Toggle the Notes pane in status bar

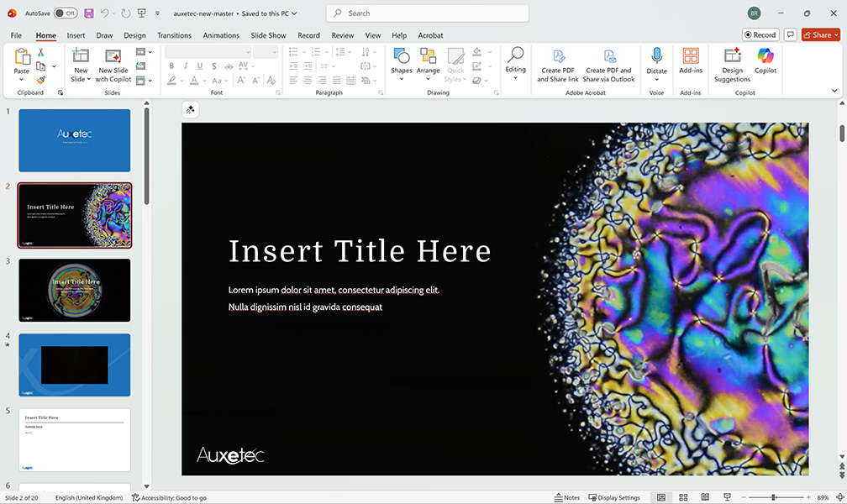point(566,497)
